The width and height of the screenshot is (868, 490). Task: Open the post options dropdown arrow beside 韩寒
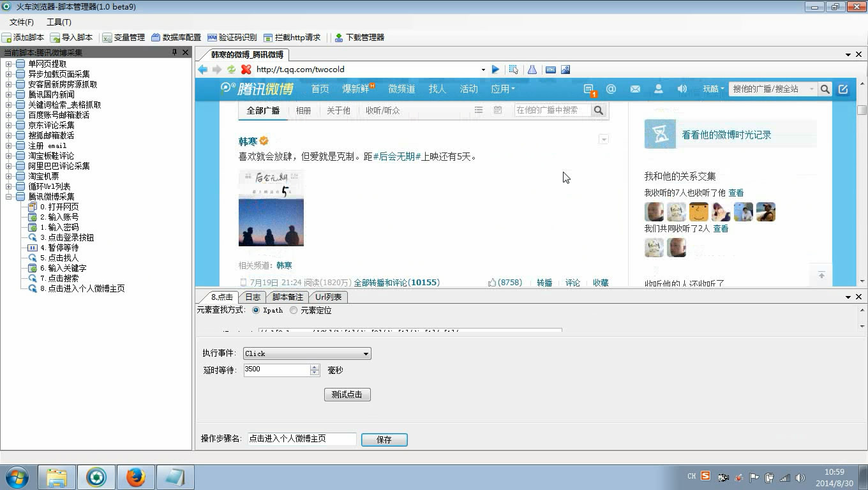pos(604,139)
